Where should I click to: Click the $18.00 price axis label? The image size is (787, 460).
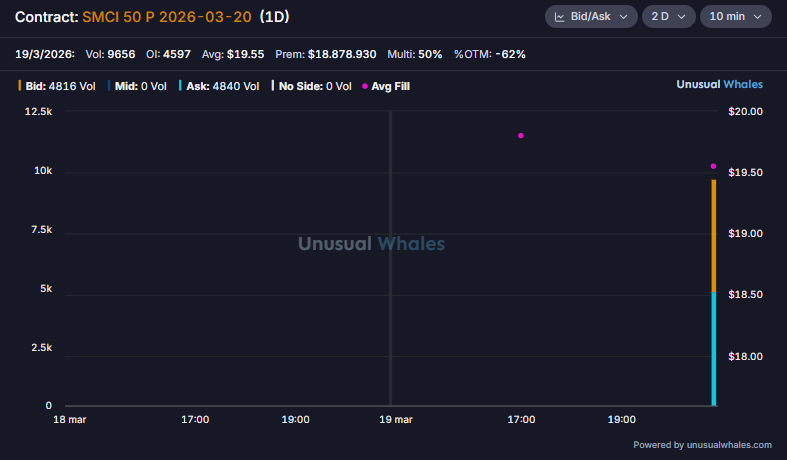point(745,357)
